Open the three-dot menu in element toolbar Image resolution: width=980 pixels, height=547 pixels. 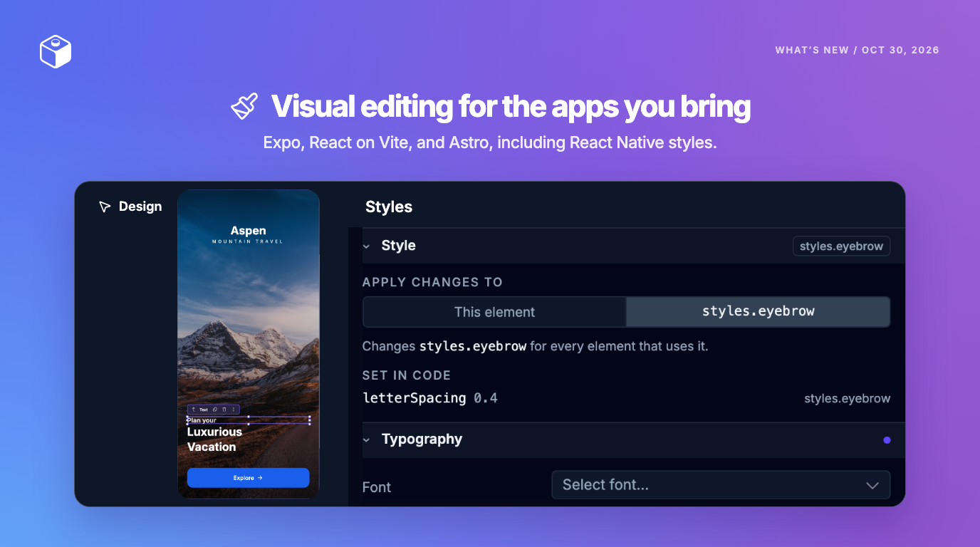234,410
